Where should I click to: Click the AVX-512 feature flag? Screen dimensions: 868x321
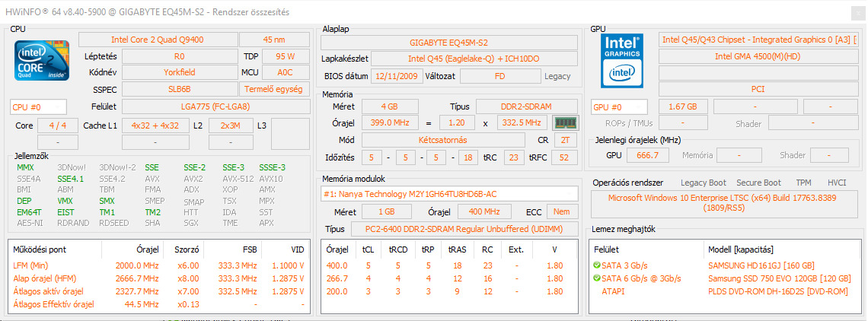click(238, 179)
